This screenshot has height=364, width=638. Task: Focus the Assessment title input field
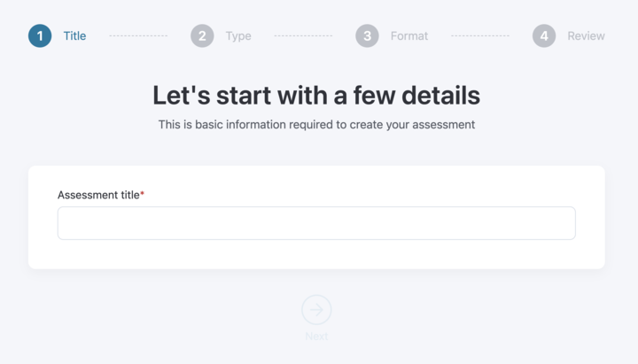[x=316, y=223]
